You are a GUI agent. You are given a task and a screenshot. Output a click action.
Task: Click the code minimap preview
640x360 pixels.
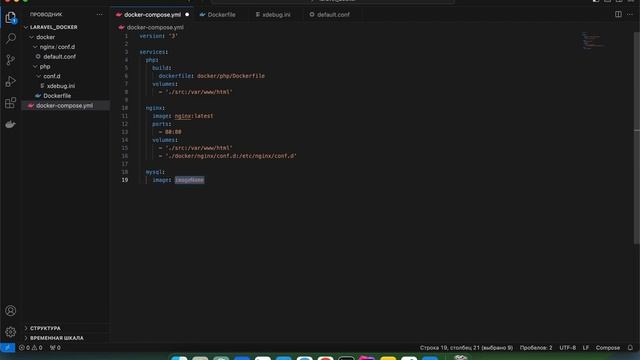(x=592, y=40)
